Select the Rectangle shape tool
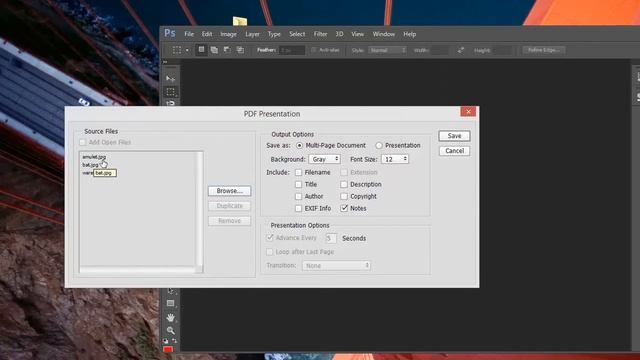640x360 pixels. [171, 303]
